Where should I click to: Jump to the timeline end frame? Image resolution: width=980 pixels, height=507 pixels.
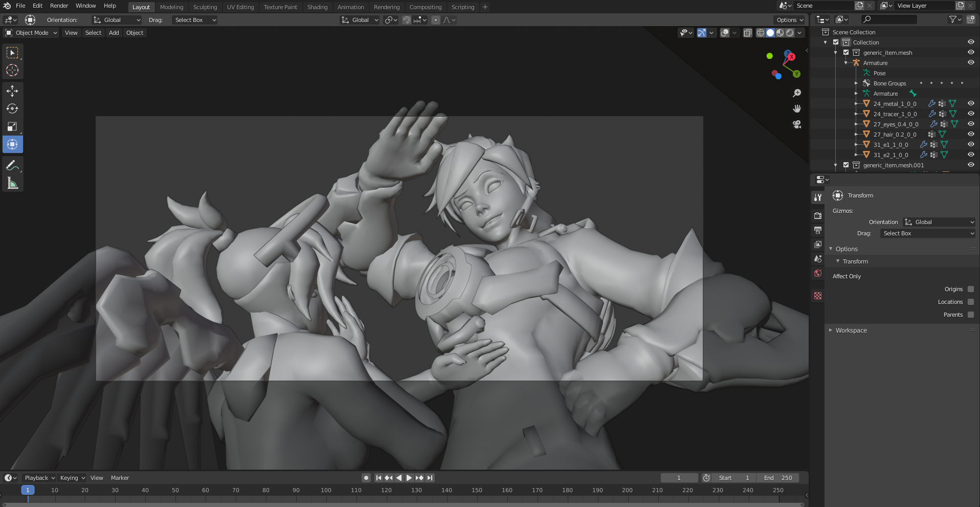click(x=430, y=478)
